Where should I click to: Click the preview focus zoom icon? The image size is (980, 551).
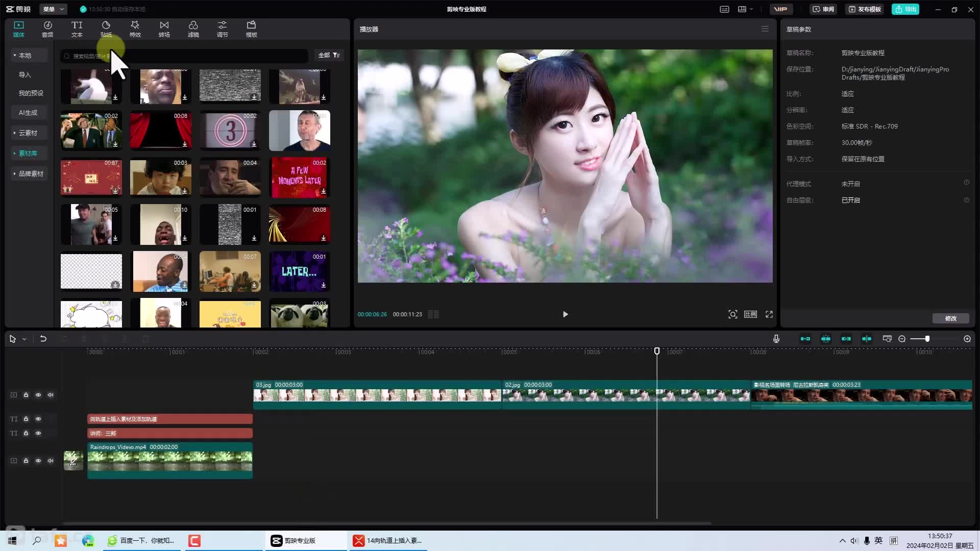click(x=732, y=314)
